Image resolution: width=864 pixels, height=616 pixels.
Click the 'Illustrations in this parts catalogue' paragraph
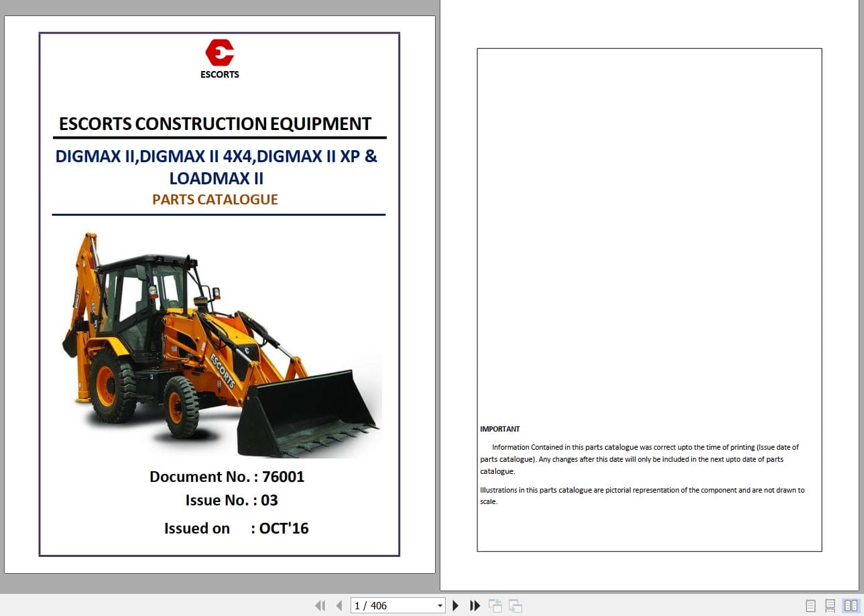(x=642, y=495)
